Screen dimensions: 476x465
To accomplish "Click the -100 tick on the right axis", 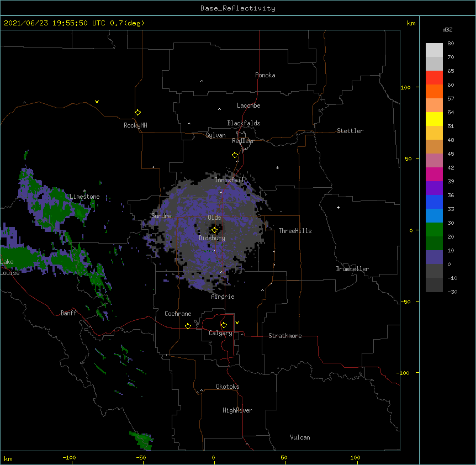I will coord(404,373).
